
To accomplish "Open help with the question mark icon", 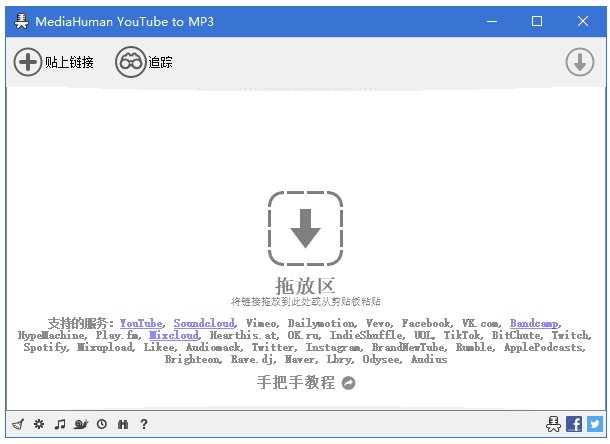I will [144, 424].
